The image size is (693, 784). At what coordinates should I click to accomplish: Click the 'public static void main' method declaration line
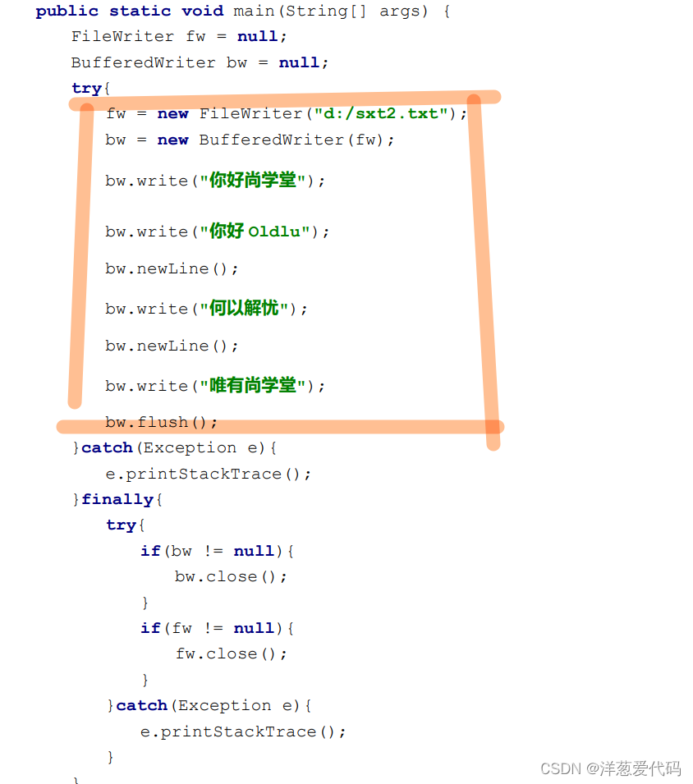click(x=243, y=11)
